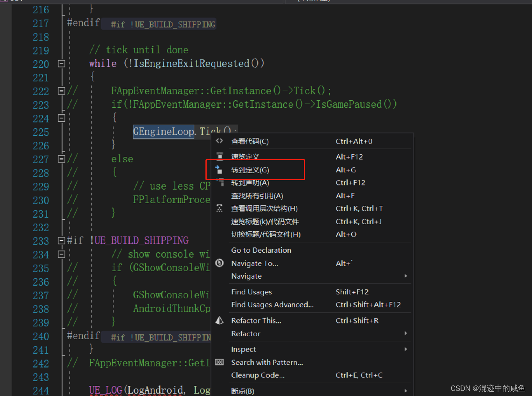This screenshot has height=396, width=532.
Task: Click the '// tick until done' comment
Action: coord(139,50)
